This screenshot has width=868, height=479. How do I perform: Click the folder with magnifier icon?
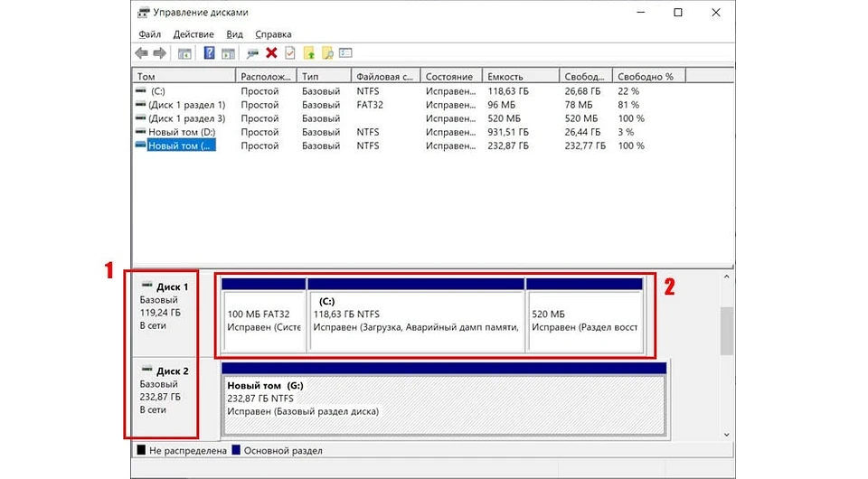point(327,53)
